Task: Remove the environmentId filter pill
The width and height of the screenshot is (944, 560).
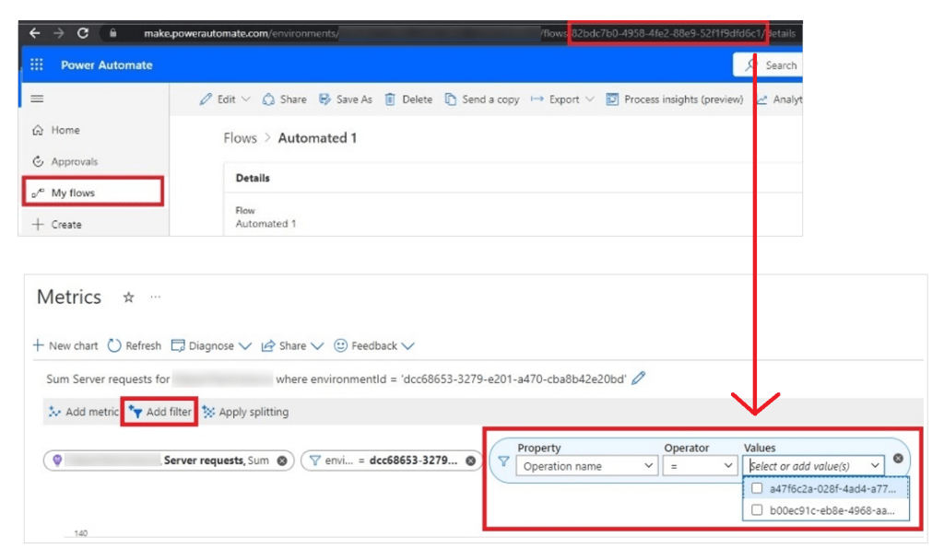Action: click(470, 461)
